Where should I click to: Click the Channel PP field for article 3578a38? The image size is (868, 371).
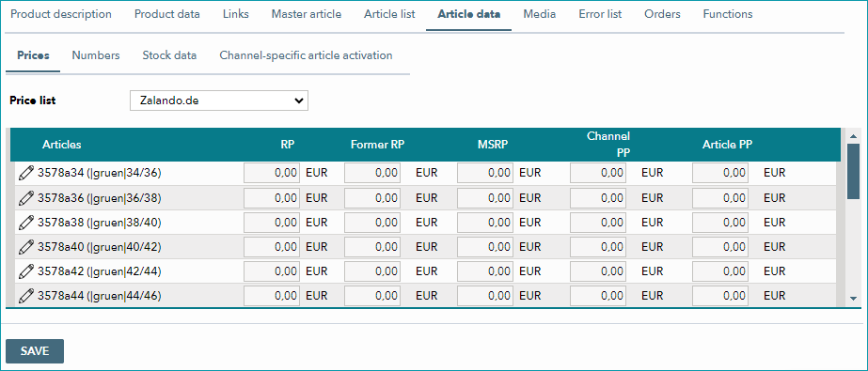click(x=598, y=223)
